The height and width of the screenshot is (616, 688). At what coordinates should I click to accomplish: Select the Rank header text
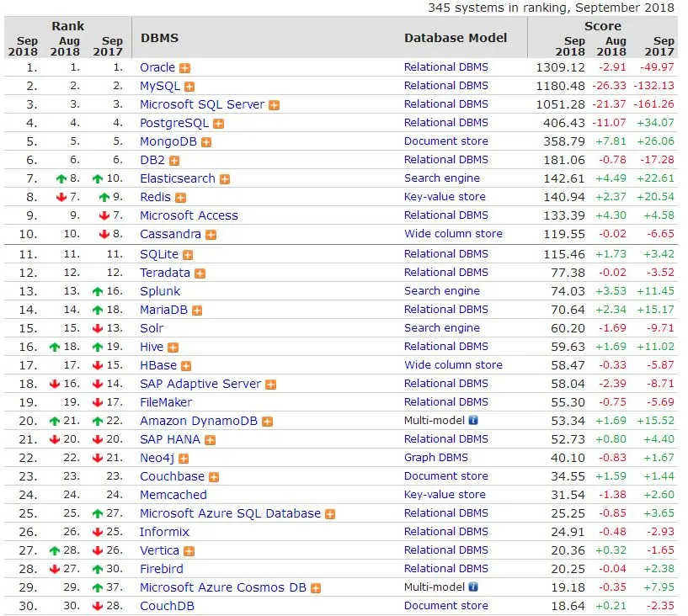pos(68,26)
